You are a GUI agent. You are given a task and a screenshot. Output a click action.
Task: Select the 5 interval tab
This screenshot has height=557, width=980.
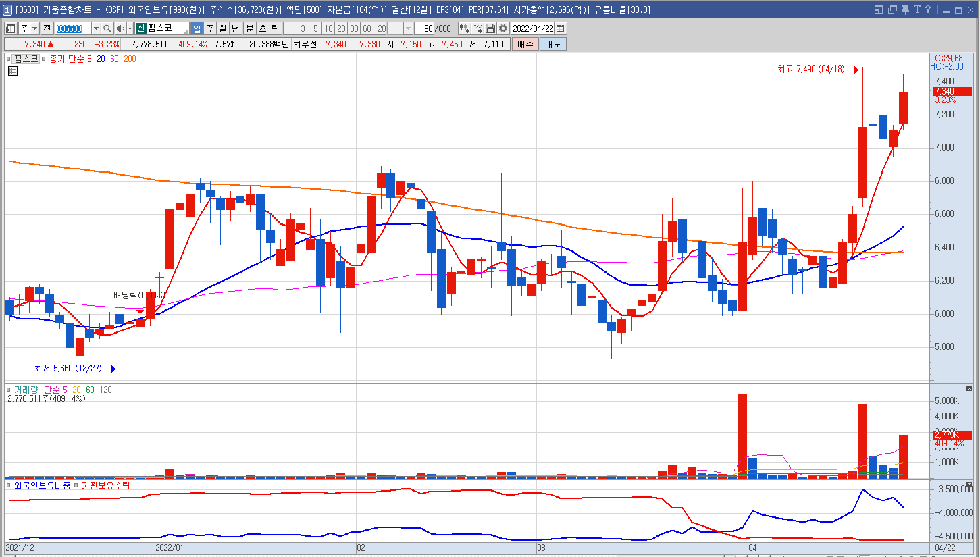coord(315,28)
